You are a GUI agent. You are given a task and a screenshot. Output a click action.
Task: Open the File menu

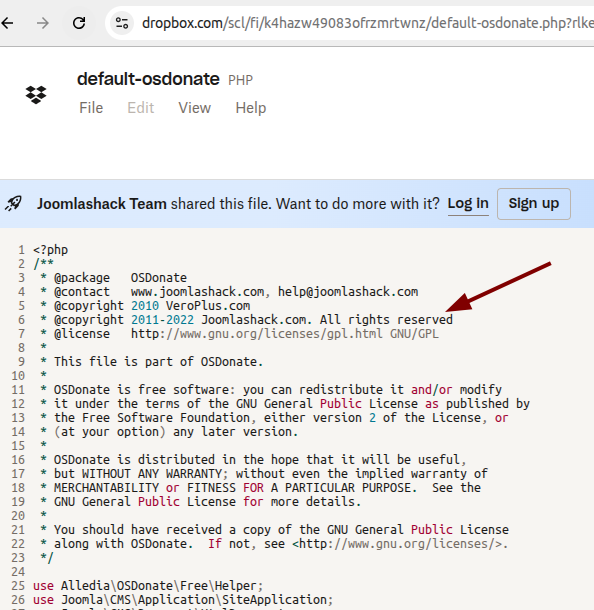(91, 108)
